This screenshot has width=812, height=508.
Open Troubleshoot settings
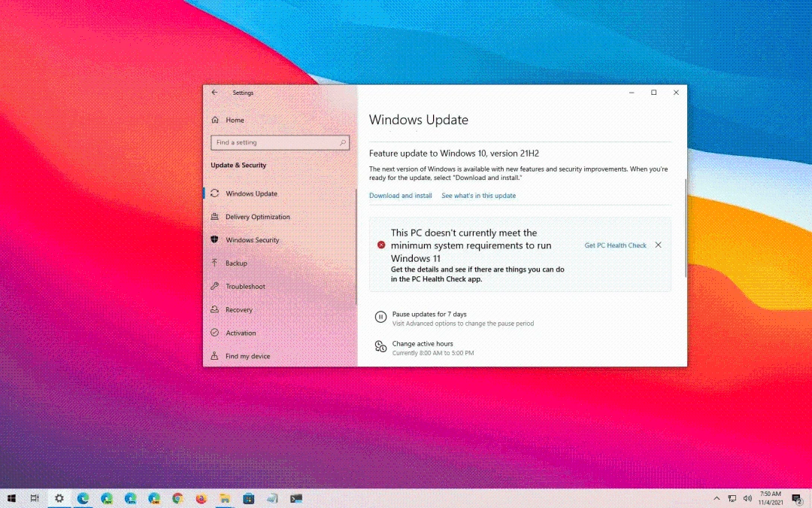tap(245, 286)
